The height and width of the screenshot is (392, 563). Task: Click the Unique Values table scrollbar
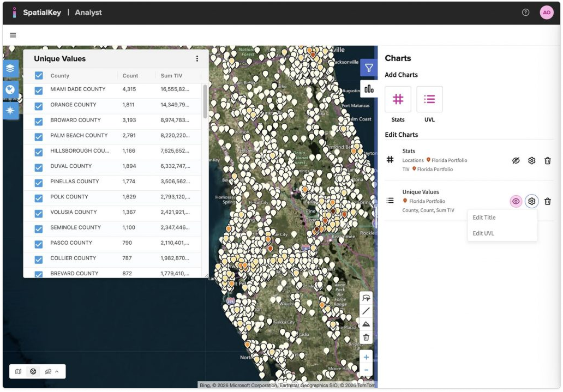tap(205, 101)
